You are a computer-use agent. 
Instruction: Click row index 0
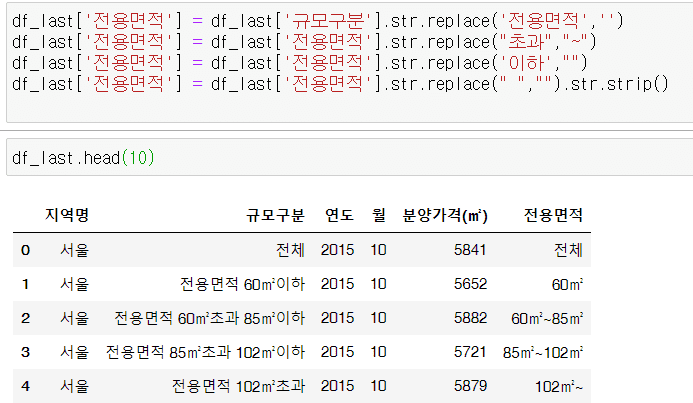(25, 250)
